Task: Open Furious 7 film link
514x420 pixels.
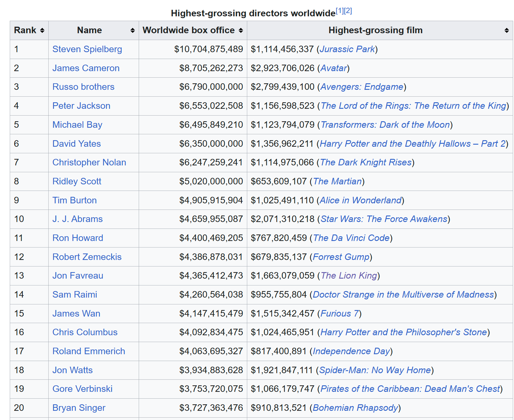Action: point(340,314)
